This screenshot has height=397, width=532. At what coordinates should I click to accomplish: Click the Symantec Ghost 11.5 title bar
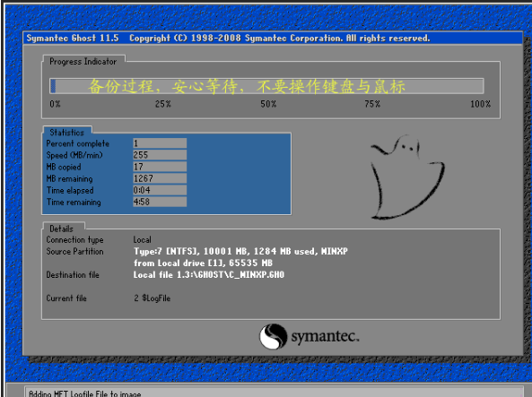click(273, 38)
